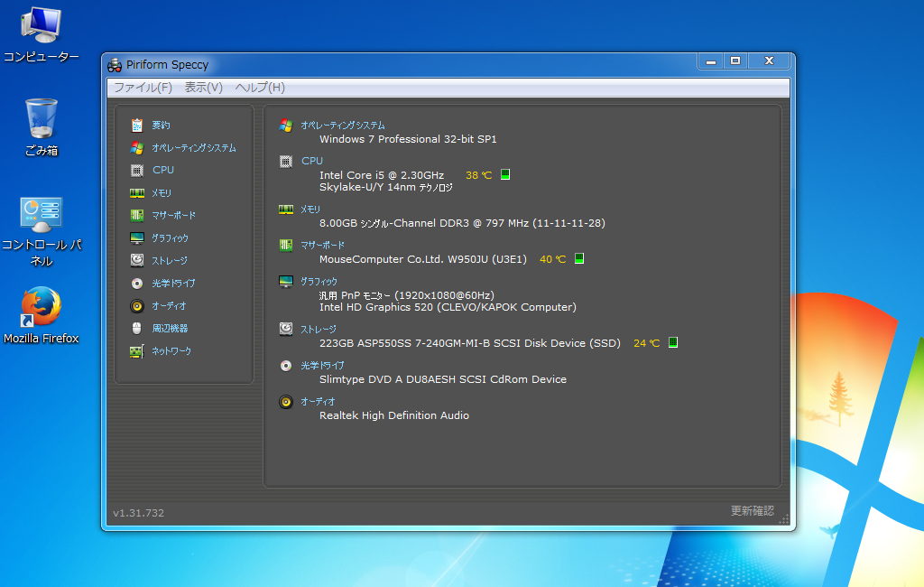
Task: Click the Windows flag icon in summary panel
Action: pyautogui.click(x=286, y=125)
